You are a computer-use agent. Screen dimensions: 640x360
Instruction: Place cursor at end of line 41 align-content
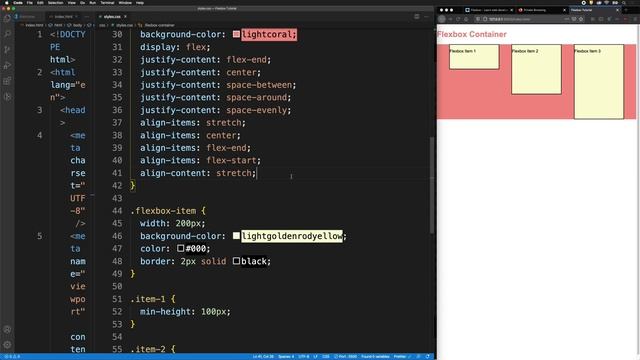257,173
